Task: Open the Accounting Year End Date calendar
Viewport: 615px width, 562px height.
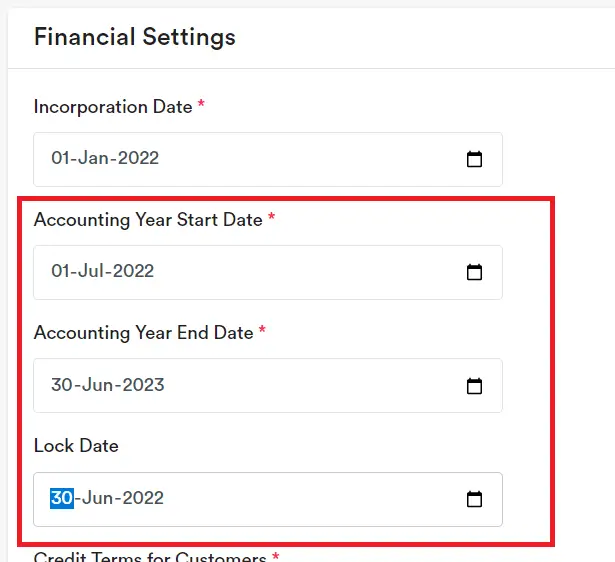Action: (x=475, y=386)
